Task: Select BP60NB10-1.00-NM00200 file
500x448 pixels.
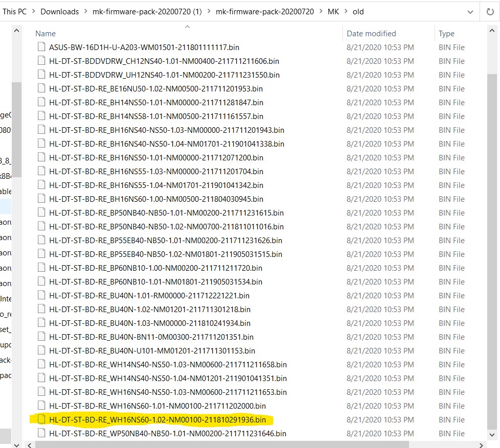Action: [155, 268]
